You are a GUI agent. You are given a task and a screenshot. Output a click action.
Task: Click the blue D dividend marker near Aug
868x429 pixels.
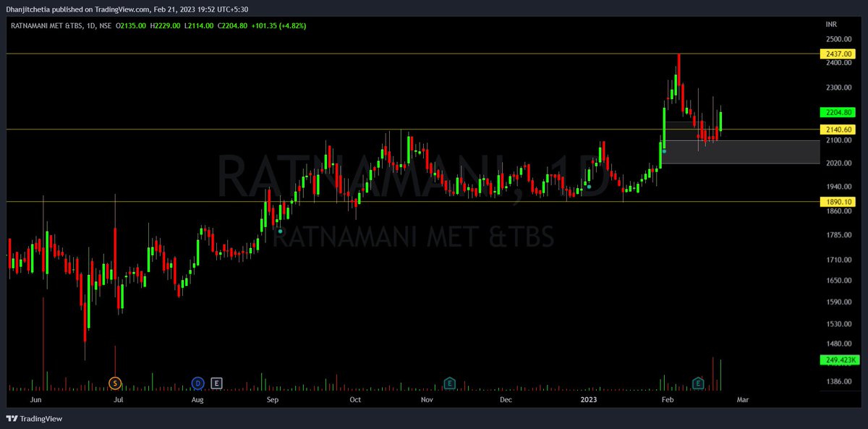pos(197,383)
